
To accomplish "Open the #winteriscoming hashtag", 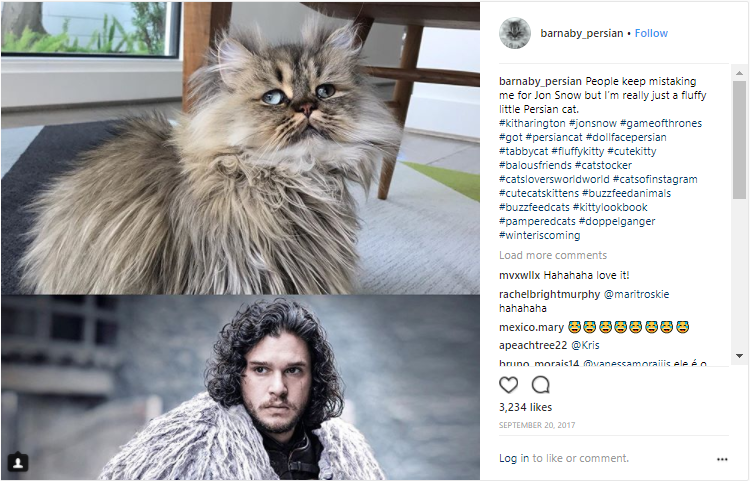I will [x=541, y=235].
